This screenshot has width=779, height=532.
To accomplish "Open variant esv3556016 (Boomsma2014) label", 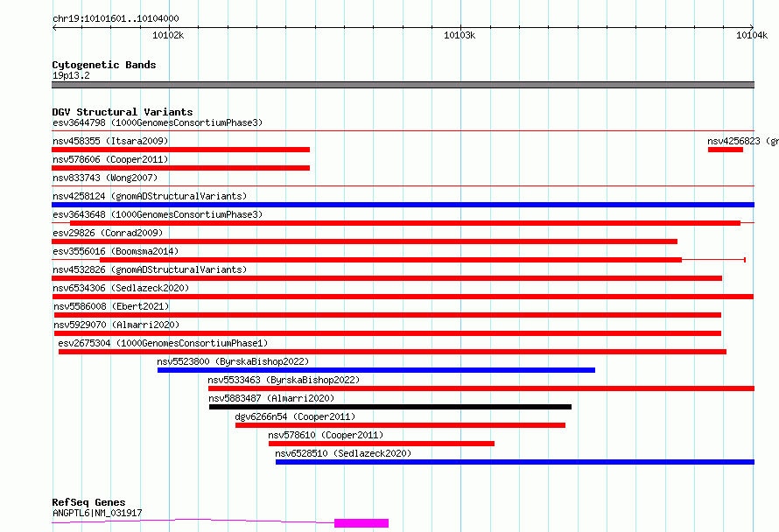I will coord(116,251).
